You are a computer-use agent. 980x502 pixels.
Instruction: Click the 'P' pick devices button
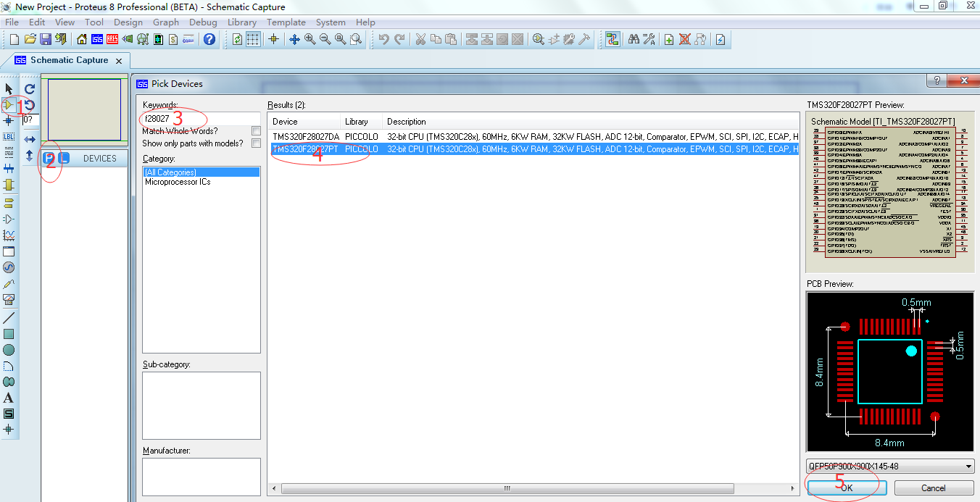[49, 158]
